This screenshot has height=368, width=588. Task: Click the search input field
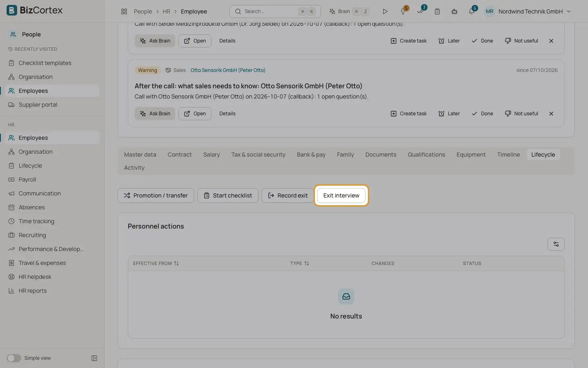click(x=275, y=11)
